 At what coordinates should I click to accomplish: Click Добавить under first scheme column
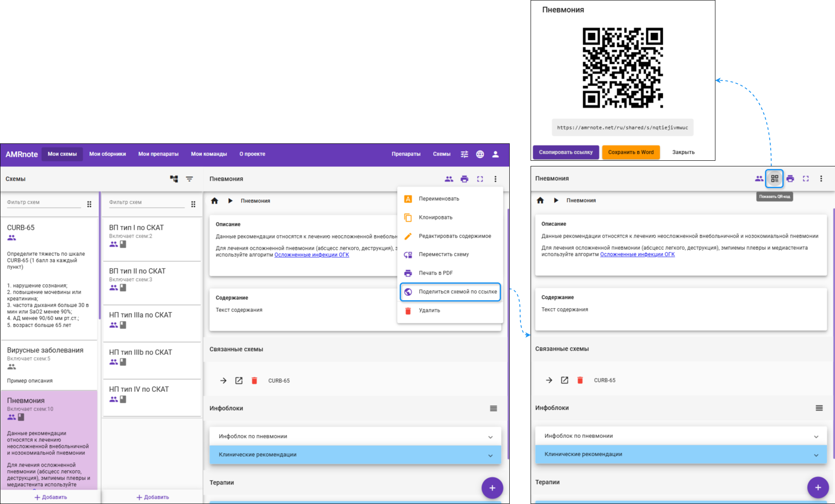pyautogui.click(x=50, y=497)
